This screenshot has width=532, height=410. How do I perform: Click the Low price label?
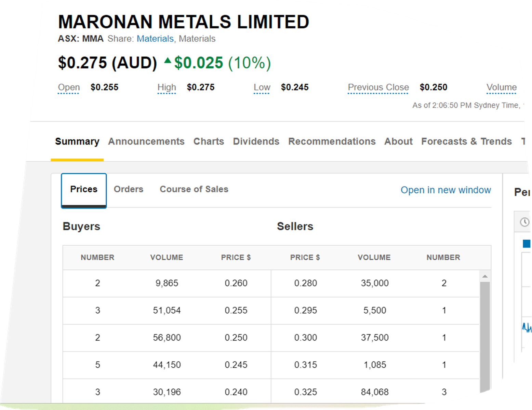click(x=262, y=87)
